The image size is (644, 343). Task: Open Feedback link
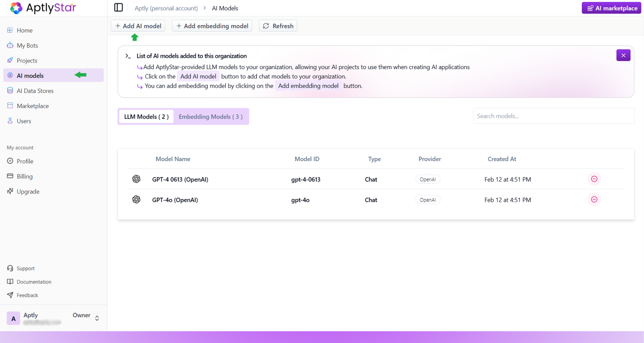[23, 295]
